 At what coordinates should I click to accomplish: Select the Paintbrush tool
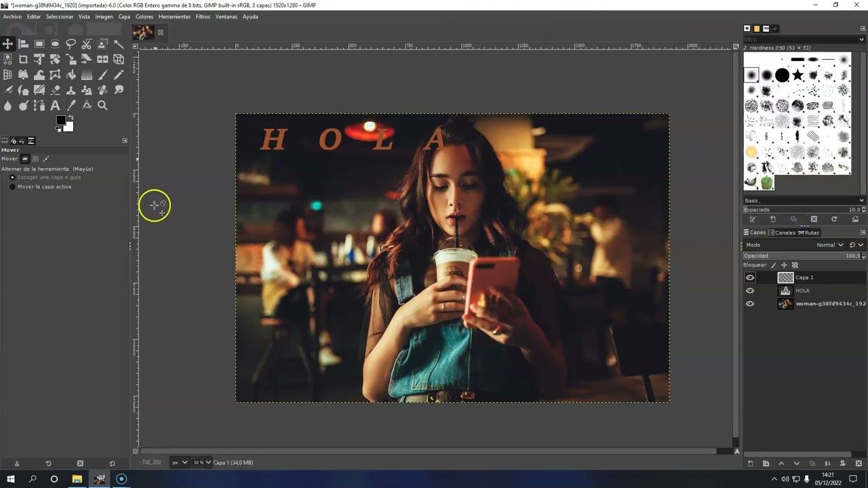102,75
